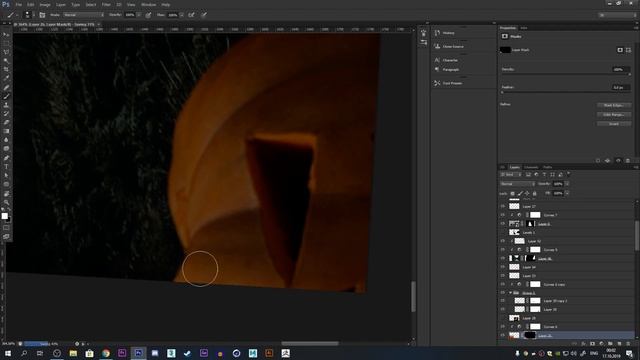Open the File menu

pyautogui.click(x=19, y=4)
